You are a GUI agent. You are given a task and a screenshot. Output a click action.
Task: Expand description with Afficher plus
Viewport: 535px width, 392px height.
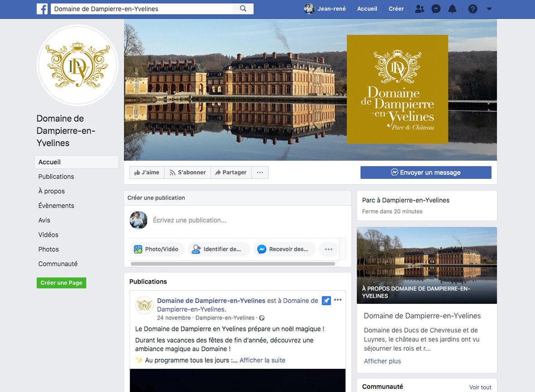point(382,361)
